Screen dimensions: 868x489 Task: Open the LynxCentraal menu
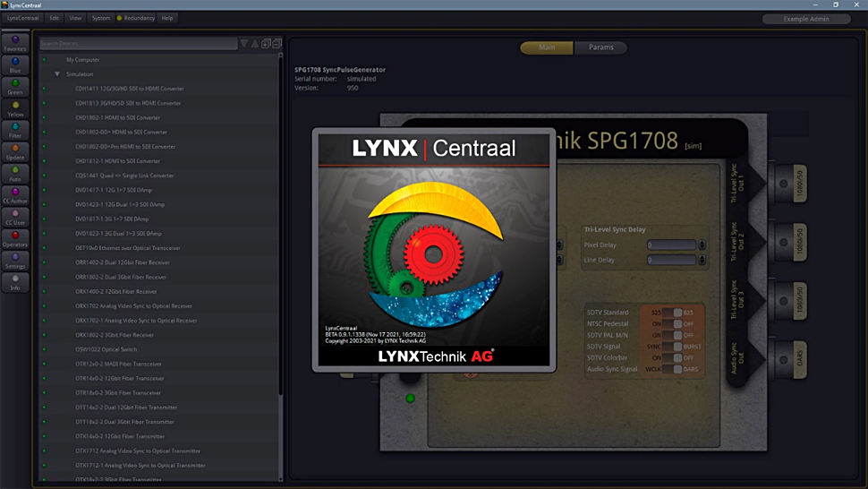(23, 18)
